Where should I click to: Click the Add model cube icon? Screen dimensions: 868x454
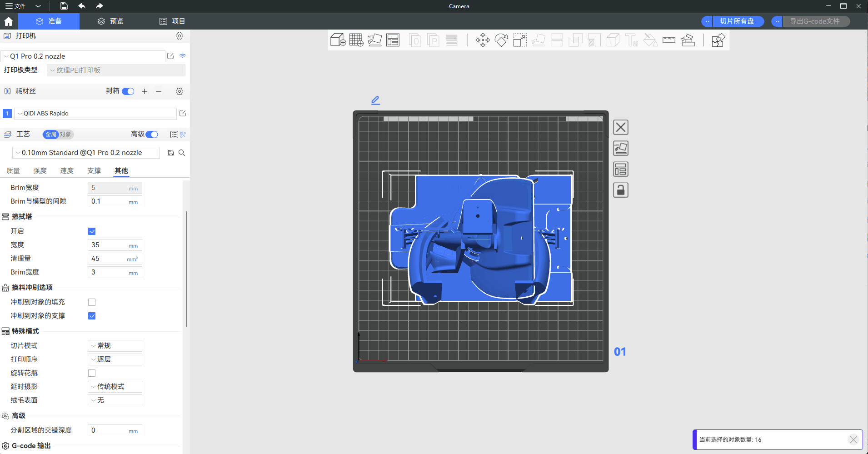(x=338, y=40)
